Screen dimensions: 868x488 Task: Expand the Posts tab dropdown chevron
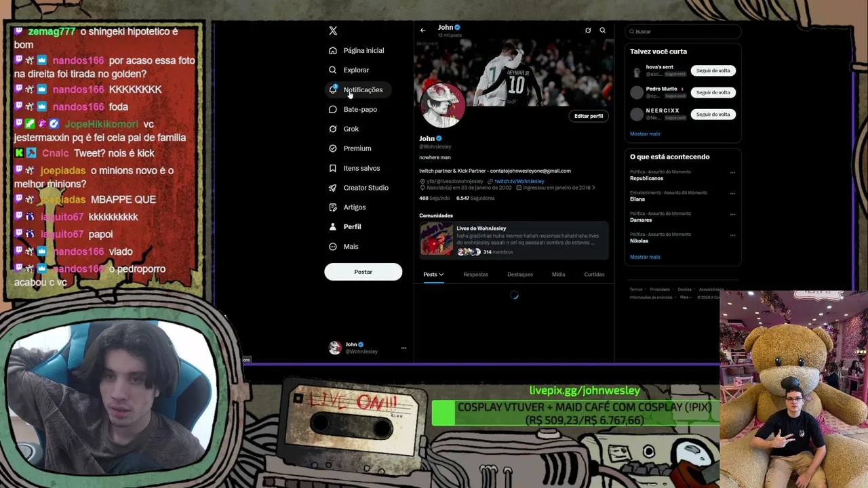click(x=441, y=274)
